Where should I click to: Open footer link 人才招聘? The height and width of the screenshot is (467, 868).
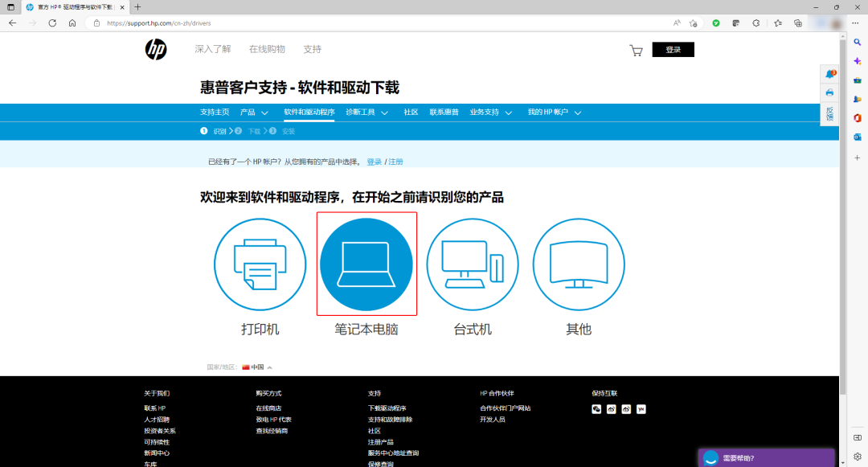tap(157, 420)
